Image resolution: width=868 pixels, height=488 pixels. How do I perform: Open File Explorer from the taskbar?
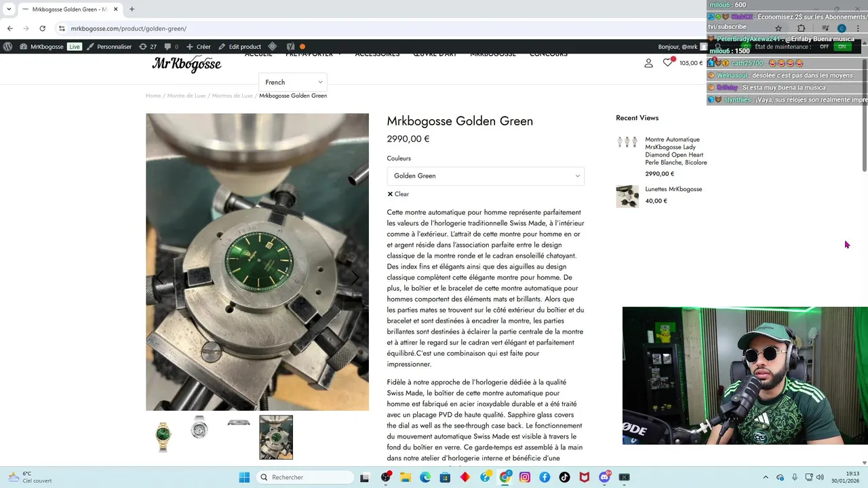point(406,477)
